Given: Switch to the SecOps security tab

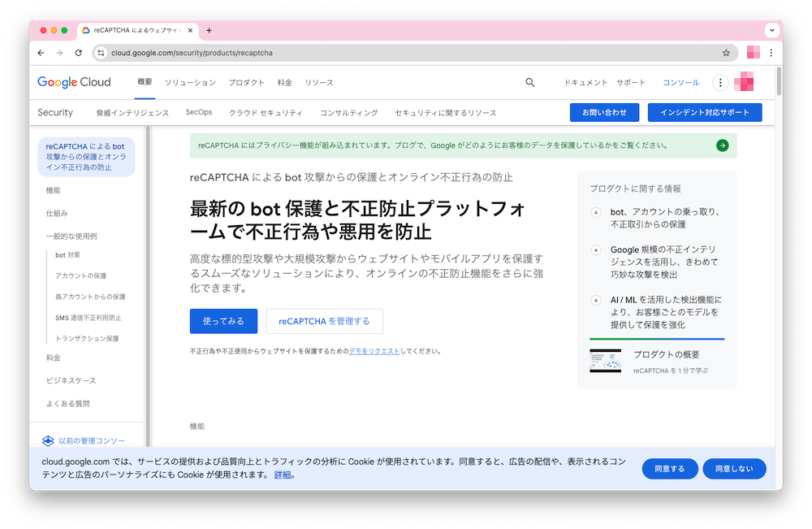Looking at the screenshot, I should pyautogui.click(x=199, y=112).
